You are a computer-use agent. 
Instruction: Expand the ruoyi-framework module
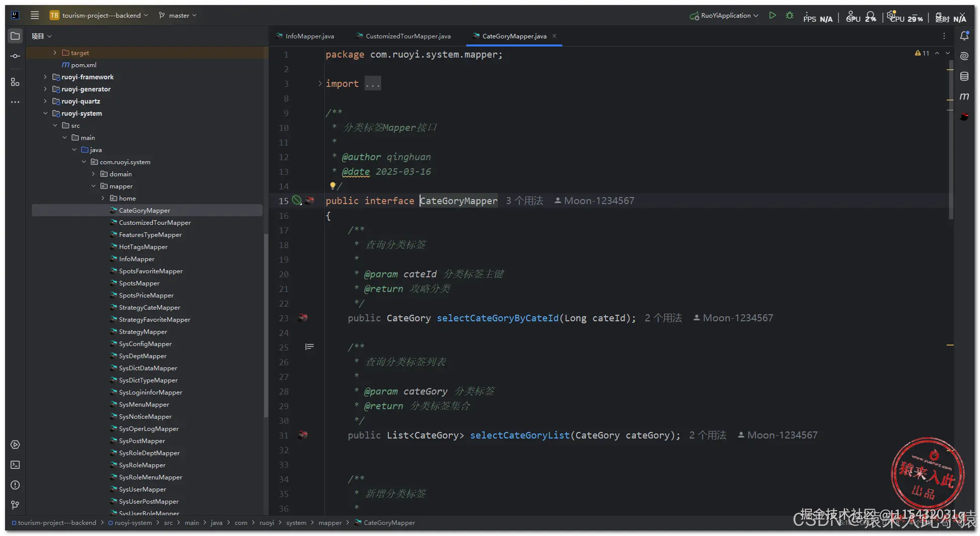[x=45, y=77]
